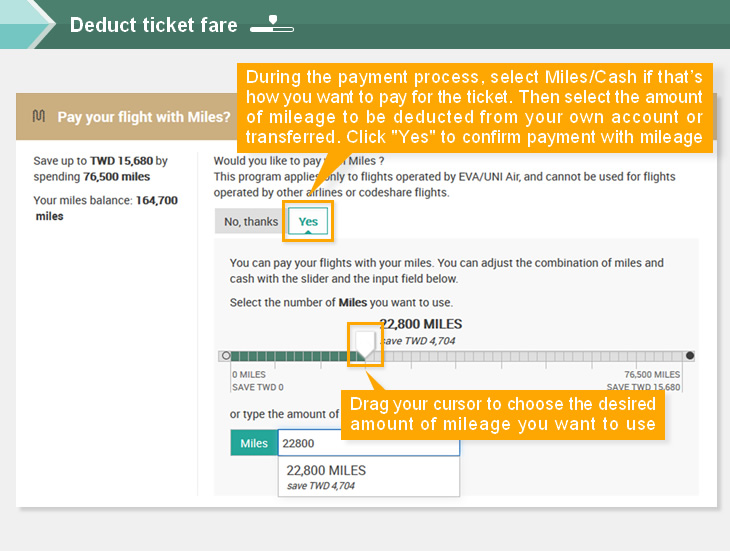Click the miles slider handle
The height and width of the screenshot is (551, 730).
coord(365,345)
